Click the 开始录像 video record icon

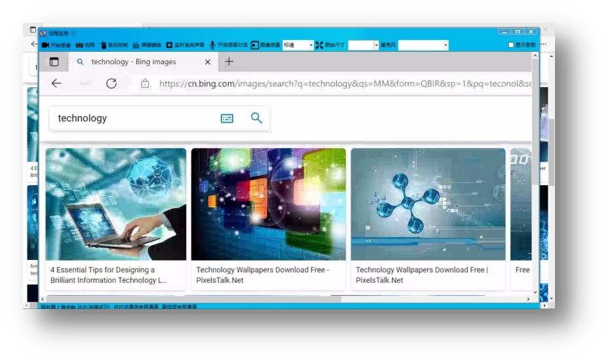tap(46, 45)
